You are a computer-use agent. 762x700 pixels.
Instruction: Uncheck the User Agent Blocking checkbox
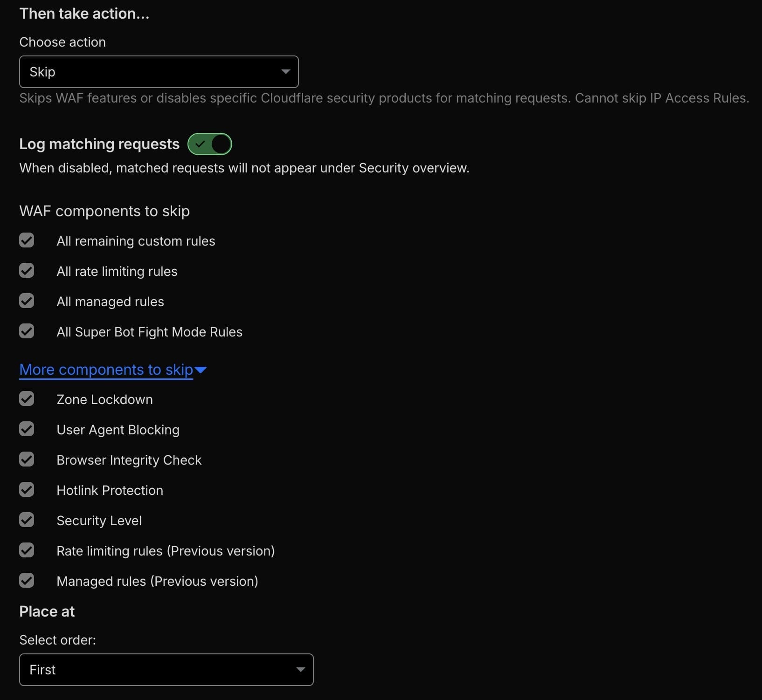(x=27, y=429)
